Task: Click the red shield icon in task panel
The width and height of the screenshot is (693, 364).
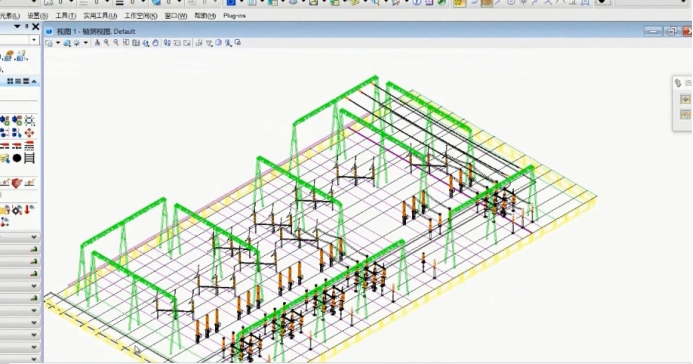Action: pos(16,183)
